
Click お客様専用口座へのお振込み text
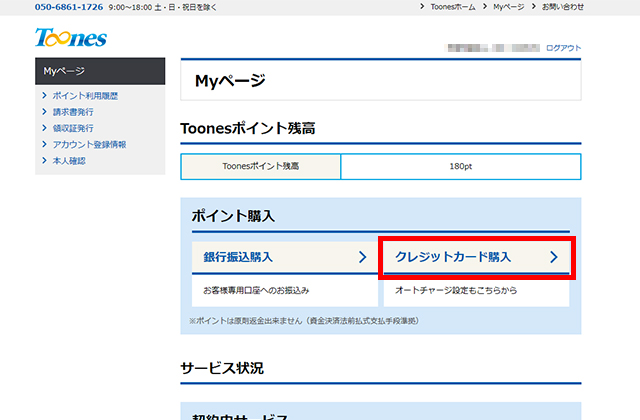[256, 290]
